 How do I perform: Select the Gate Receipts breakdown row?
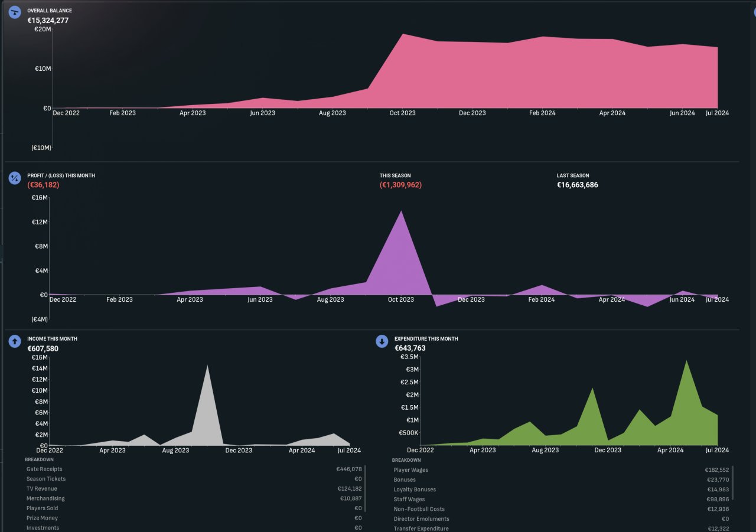click(194, 469)
